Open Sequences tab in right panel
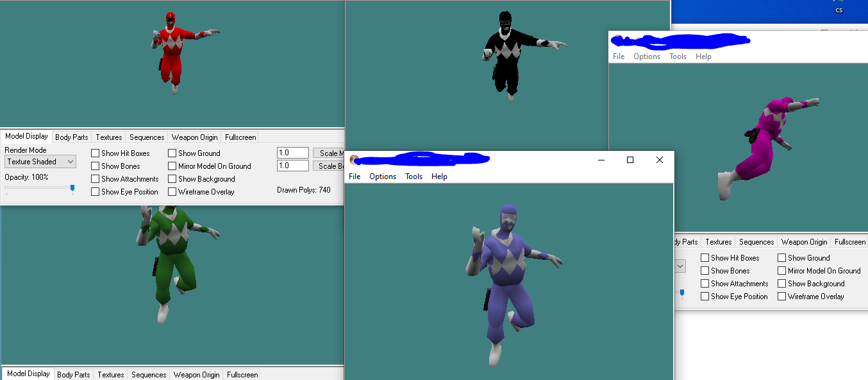This screenshot has height=380, width=868. tap(756, 242)
